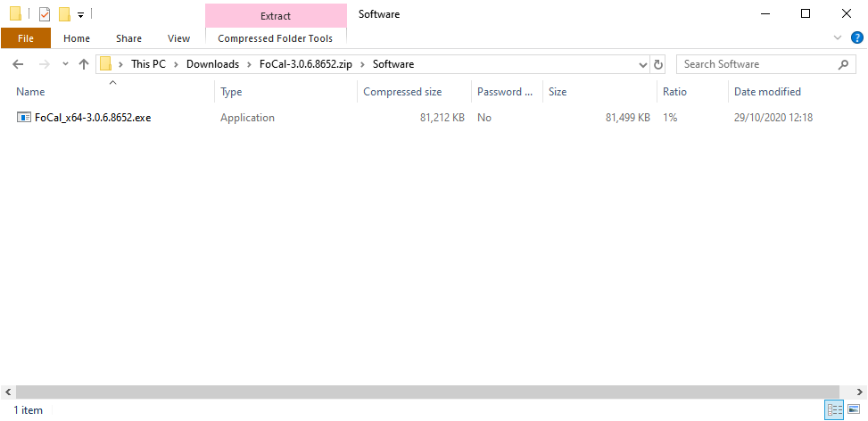Open the recent locations dropdown
Viewport: 868px width, 421px height.
click(65, 64)
